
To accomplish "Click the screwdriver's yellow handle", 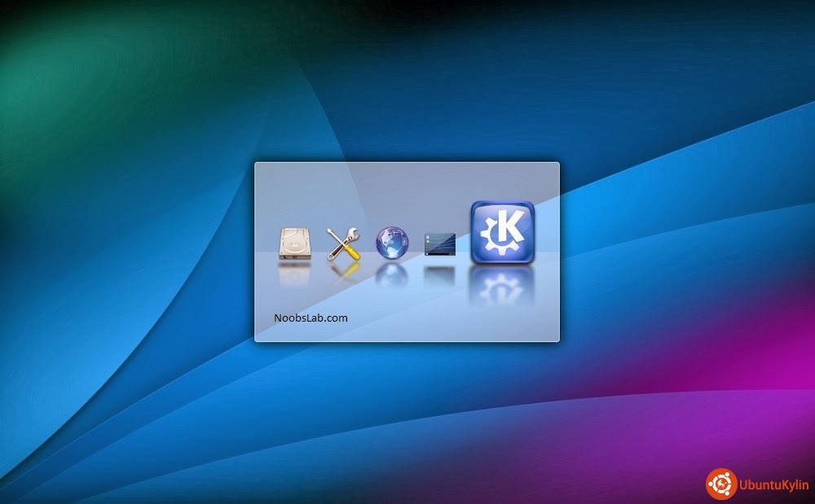I will pyautogui.click(x=352, y=253).
